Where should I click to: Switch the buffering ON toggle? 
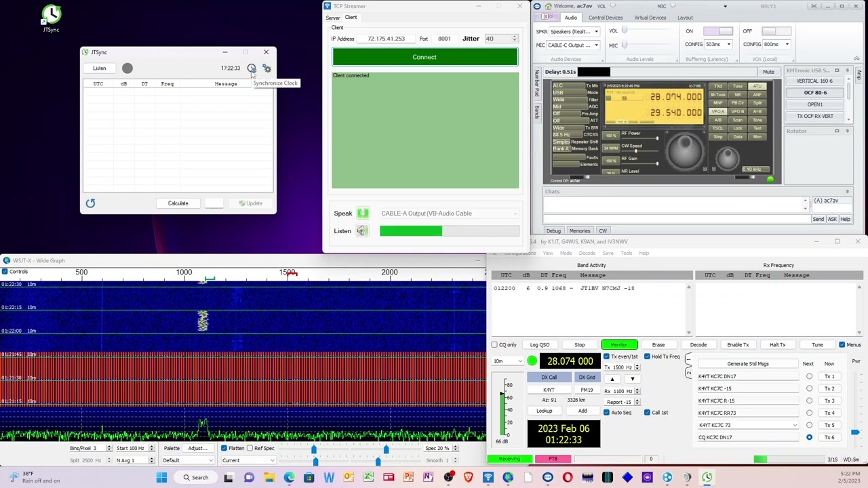718,31
